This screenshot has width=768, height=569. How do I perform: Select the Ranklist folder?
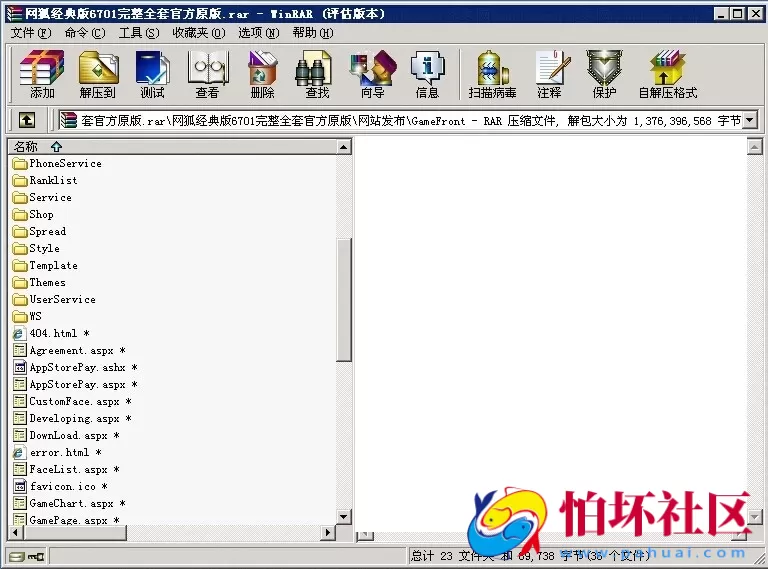[46, 181]
